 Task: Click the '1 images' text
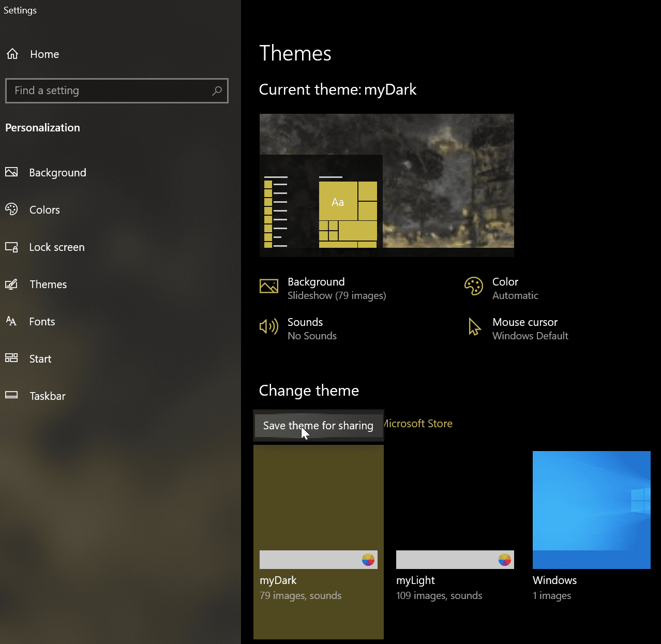coord(552,595)
